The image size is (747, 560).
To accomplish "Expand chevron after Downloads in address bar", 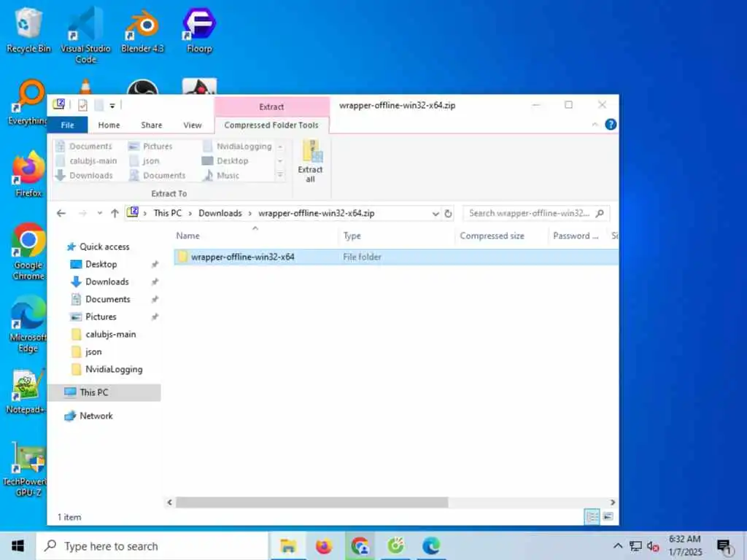I will [249, 214].
